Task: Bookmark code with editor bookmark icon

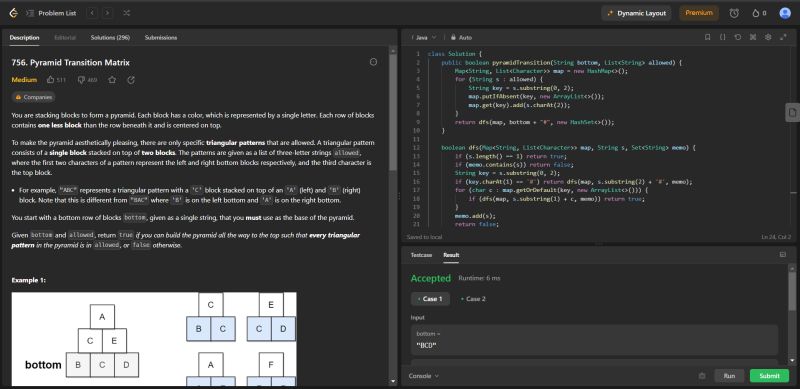Action: pyautogui.click(x=707, y=37)
